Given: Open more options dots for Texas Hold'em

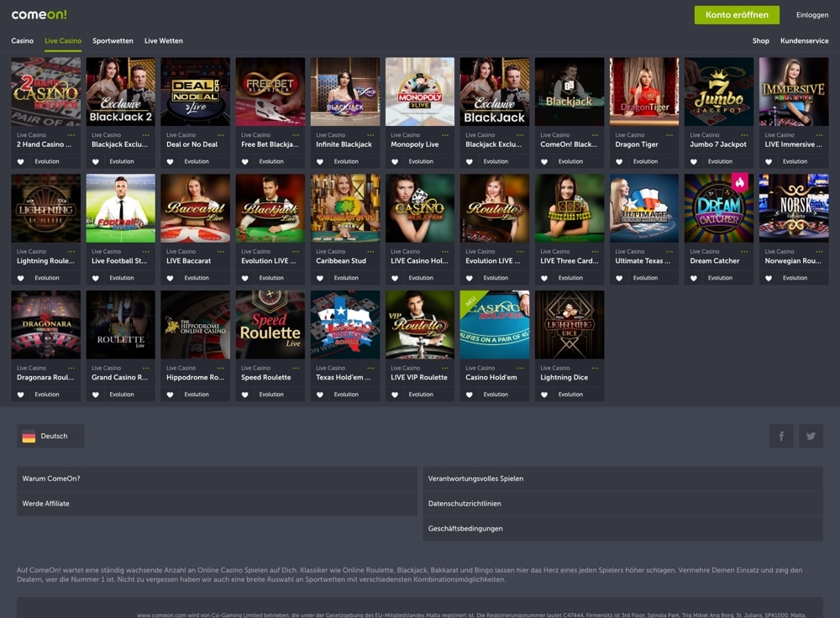Looking at the screenshot, I should point(370,368).
